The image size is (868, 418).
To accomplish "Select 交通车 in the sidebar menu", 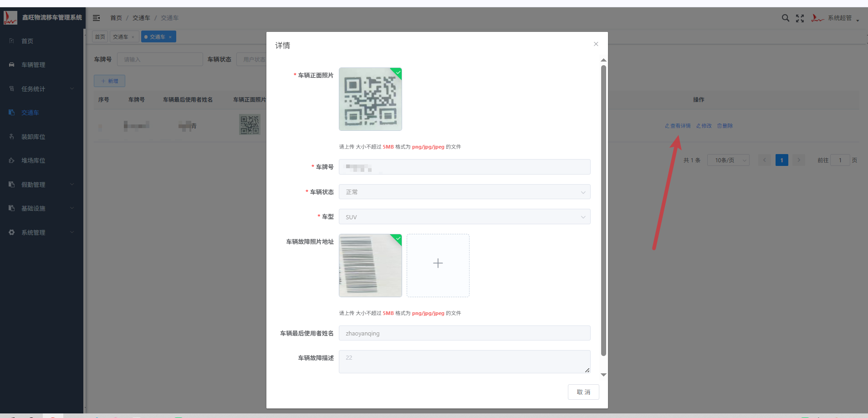I will tap(30, 113).
